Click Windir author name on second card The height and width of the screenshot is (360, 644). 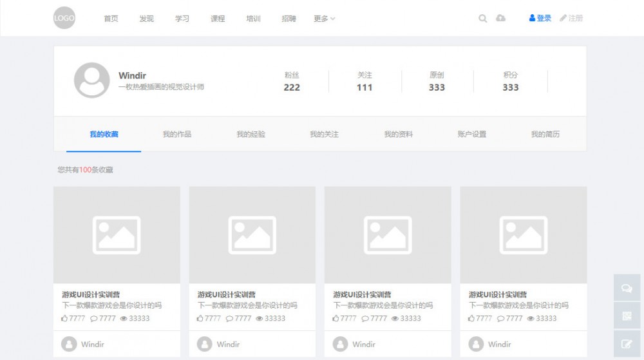point(229,345)
